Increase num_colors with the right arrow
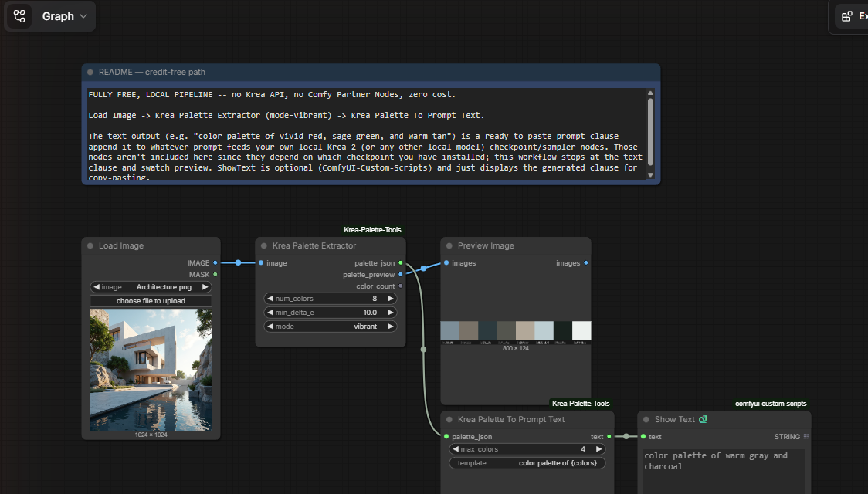Image resolution: width=868 pixels, height=494 pixels. (390, 299)
